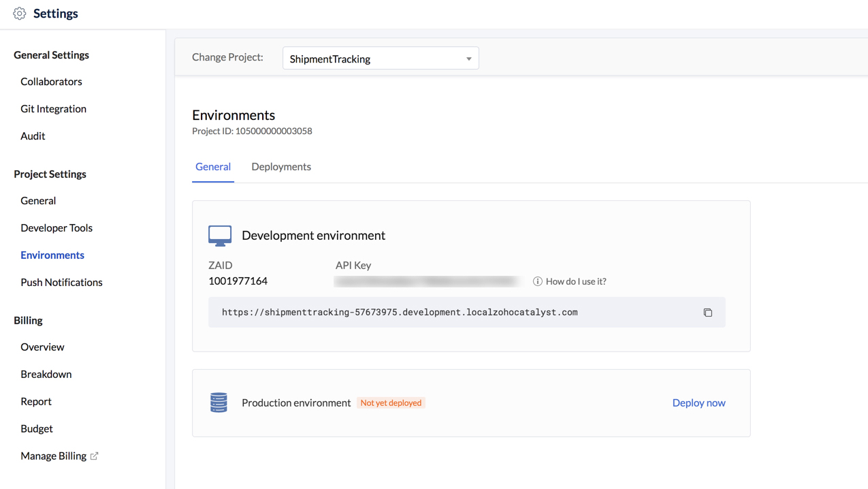
Task: Click the Settings gear icon in the header
Action: tap(20, 13)
